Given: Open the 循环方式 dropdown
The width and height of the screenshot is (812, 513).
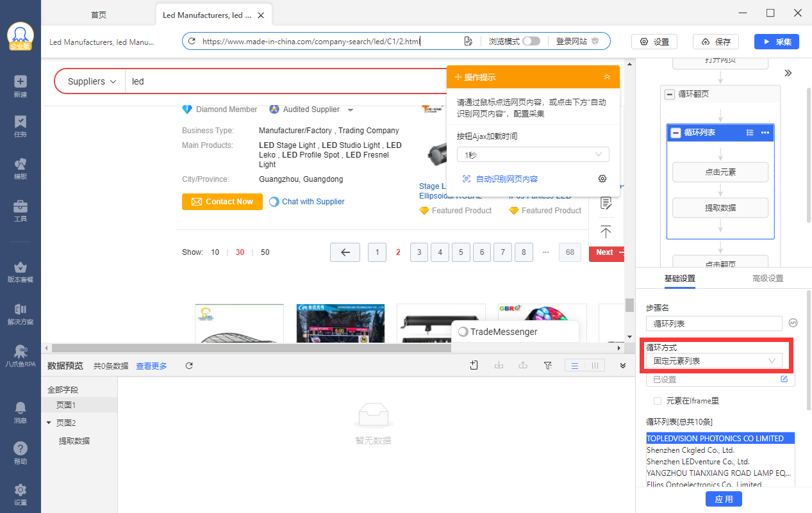Looking at the screenshot, I should 713,361.
